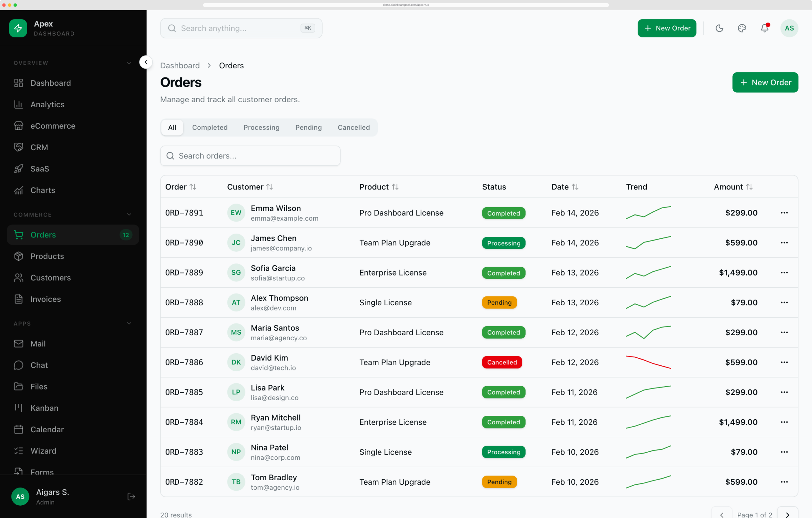
Task: Focus the Search anything field
Action: click(241, 28)
